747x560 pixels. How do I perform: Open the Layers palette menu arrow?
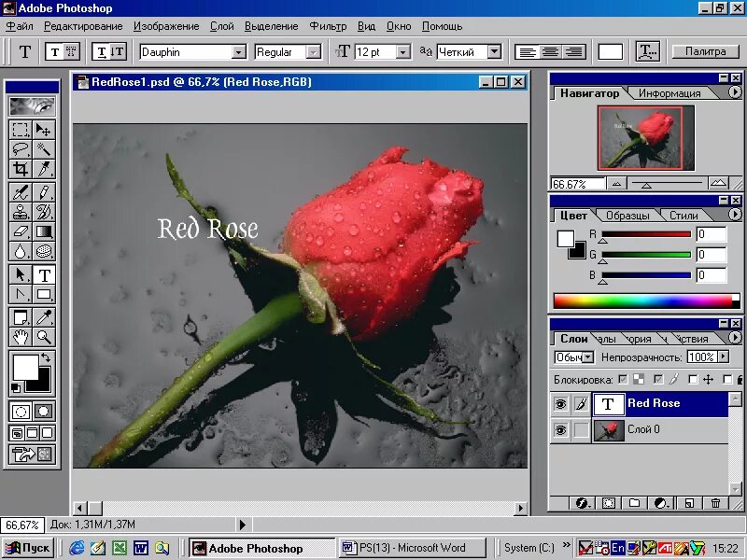point(735,338)
